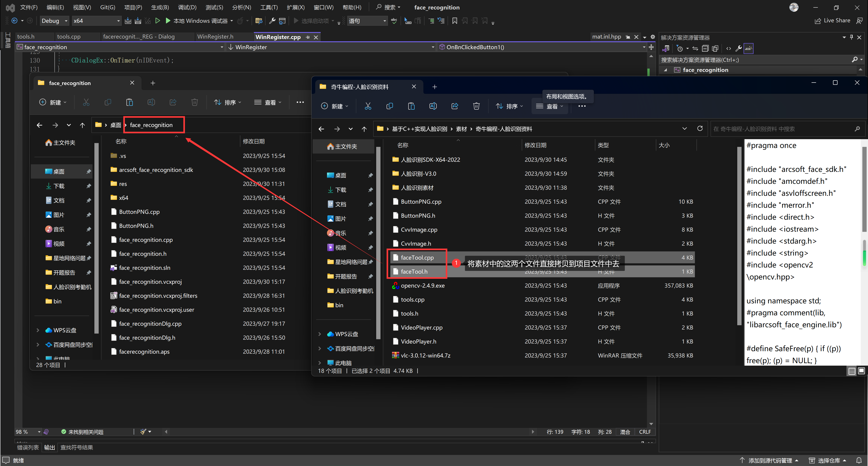Click the refresh icon beside the address bar

[700, 129]
